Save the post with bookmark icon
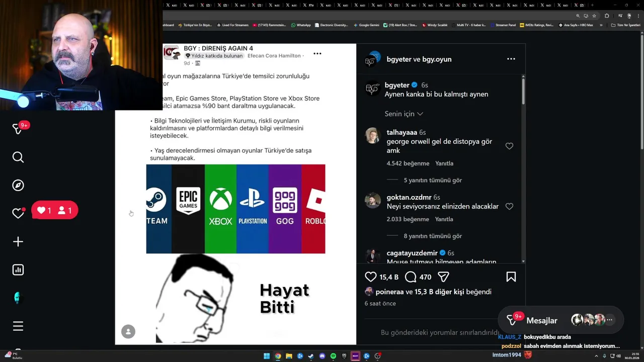This screenshot has height=362, width=644. 511,277
